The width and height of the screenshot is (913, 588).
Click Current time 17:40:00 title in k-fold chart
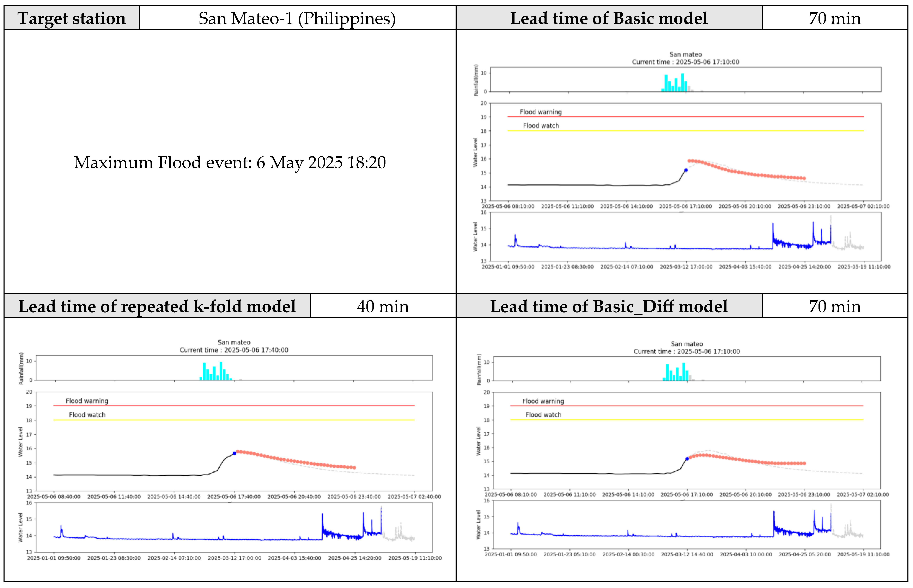pos(234,350)
